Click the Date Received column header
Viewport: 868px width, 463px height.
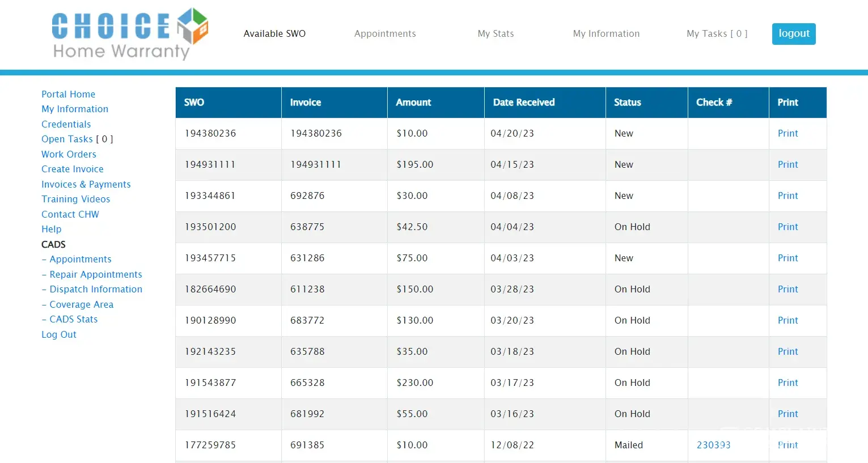coord(523,103)
